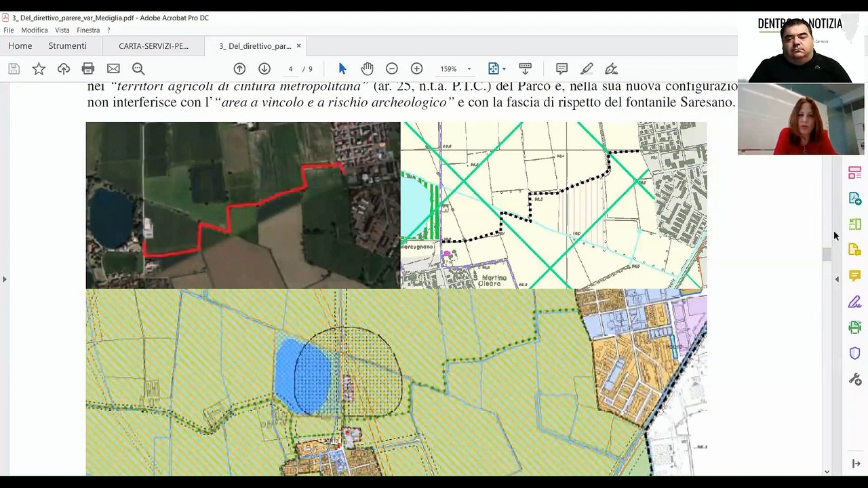Open Organize pages tool in right pane
The width and height of the screenshot is (868, 488).
(854, 173)
